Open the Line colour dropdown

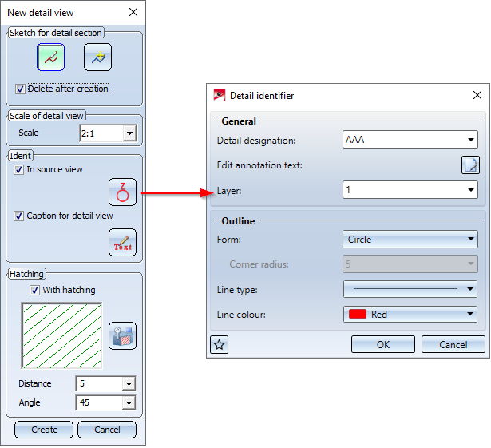pyautogui.click(x=410, y=314)
